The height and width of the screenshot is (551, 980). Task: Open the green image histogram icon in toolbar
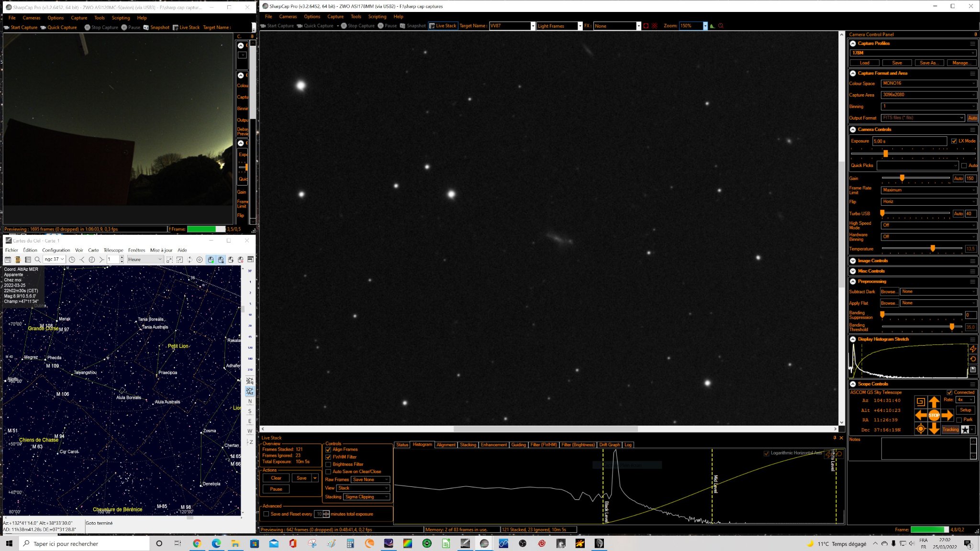(x=712, y=26)
